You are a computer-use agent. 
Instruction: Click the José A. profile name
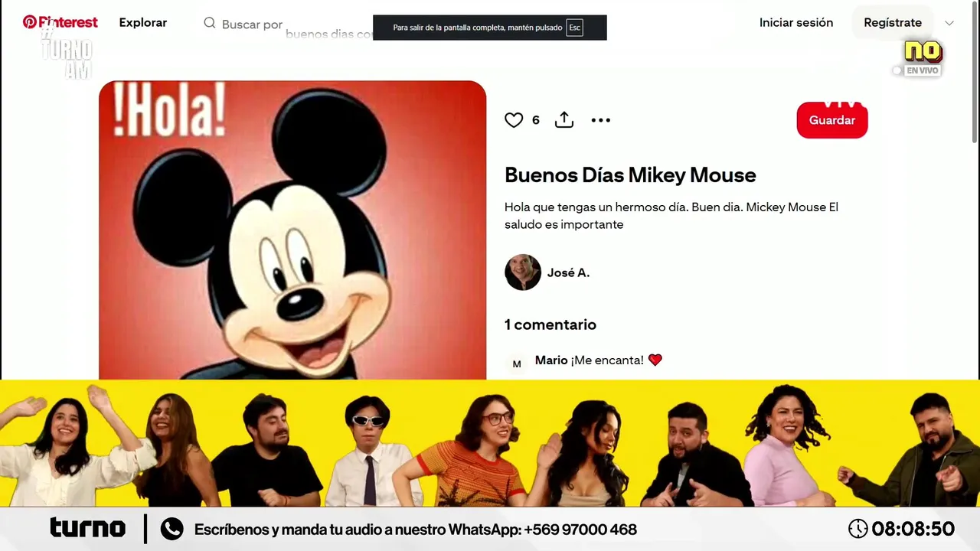[568, 272]
